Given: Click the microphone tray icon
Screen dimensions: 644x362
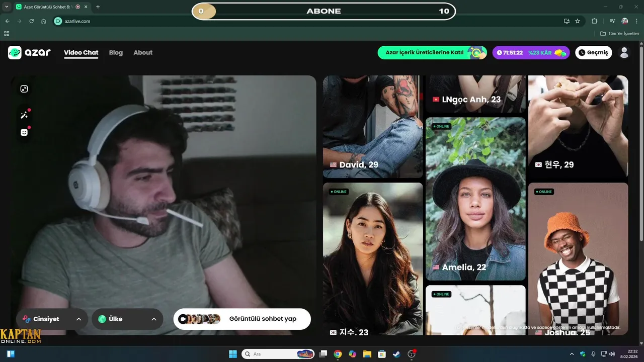Looking at the screenshot, I should coord(593,354).
